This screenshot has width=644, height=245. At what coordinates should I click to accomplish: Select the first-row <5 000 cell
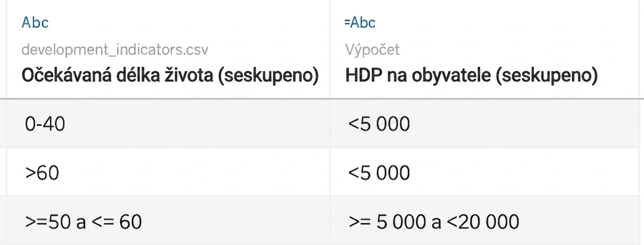pos(379,124)
